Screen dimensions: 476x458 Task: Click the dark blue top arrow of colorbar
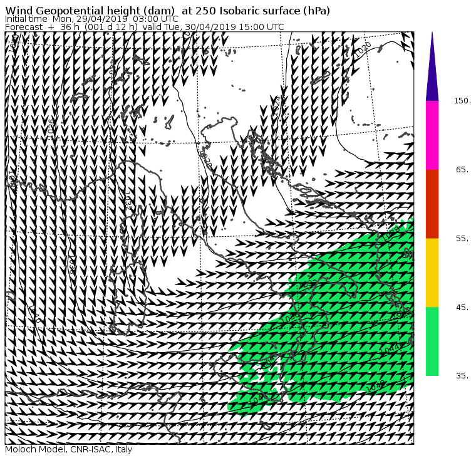click(432, 66)
